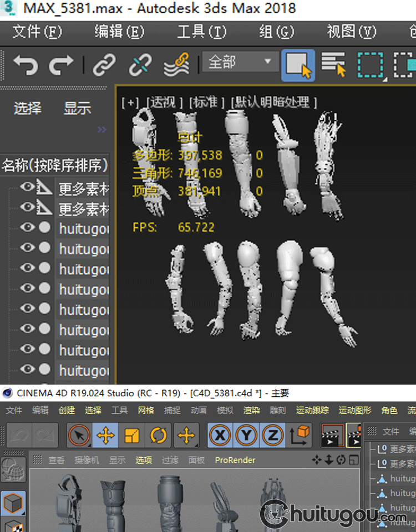Screen dimensions: 416x532
Task: Click the 3ds Max Undo arrow
Action: (26, 64)
